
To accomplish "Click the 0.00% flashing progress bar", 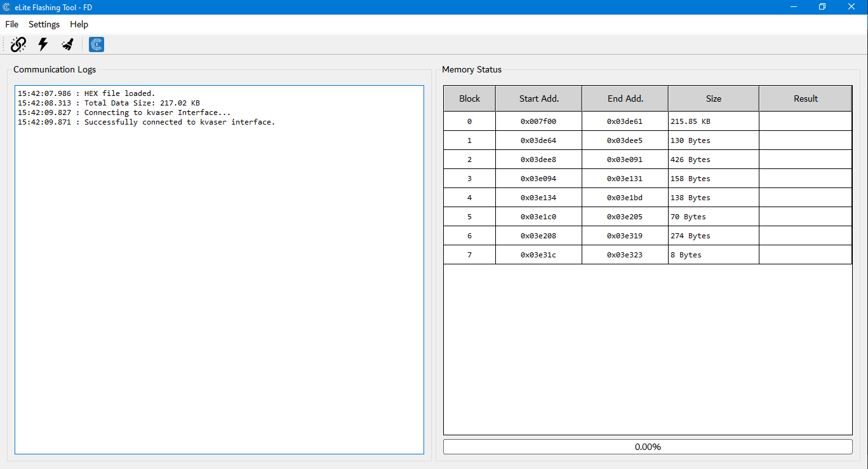I will click(648, 447).
